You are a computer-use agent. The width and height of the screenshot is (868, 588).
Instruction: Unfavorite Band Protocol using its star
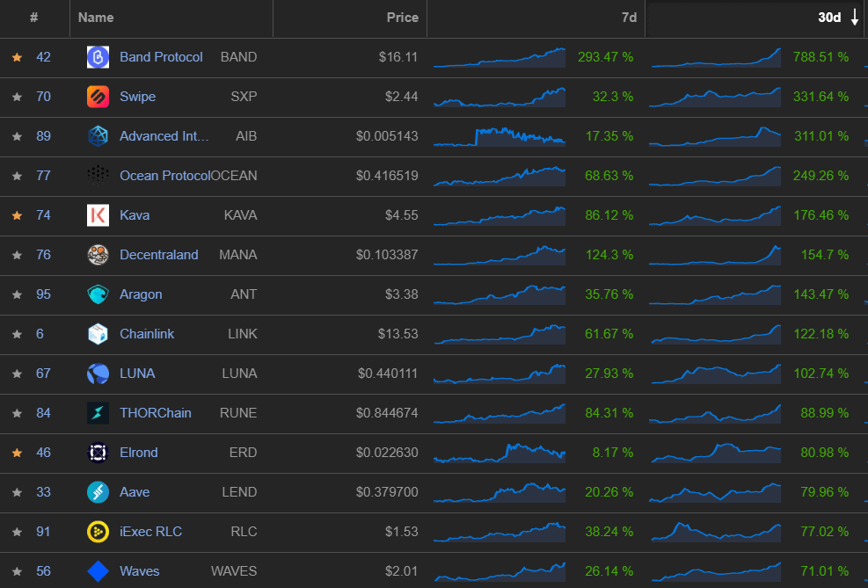[17, 57]
